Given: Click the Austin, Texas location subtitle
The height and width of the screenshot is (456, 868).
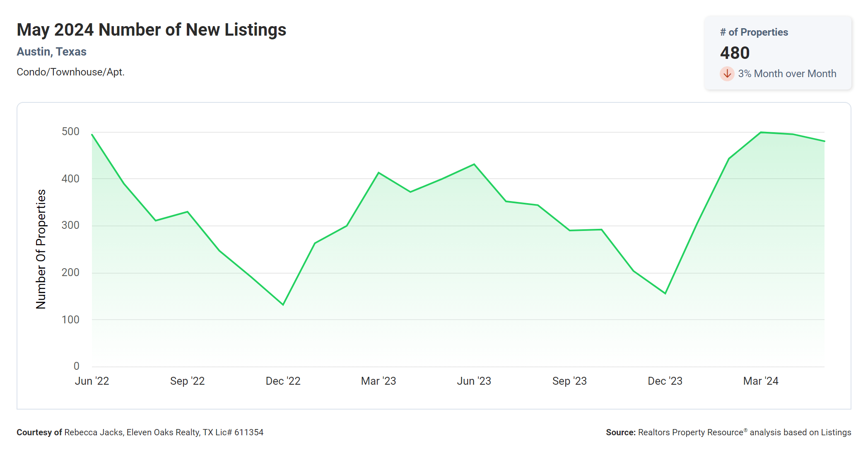Looking at the screenshot, I should (x=51, y=52).
